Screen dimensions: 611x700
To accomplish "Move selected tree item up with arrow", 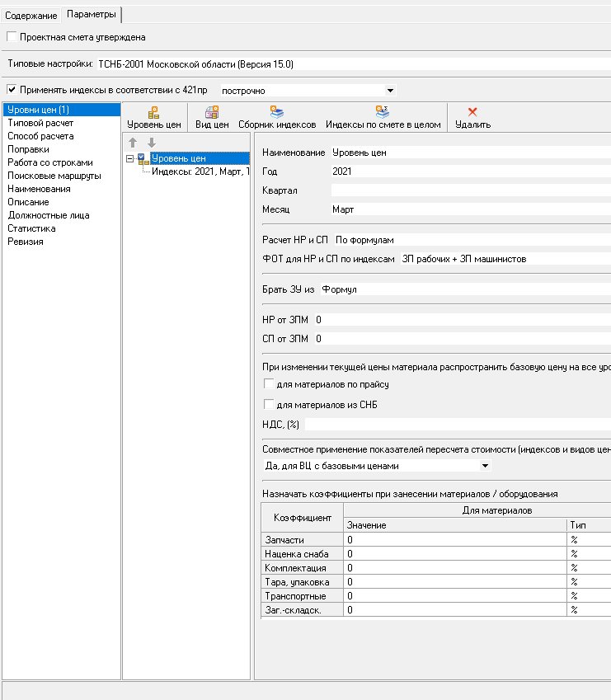I will tap(133, 143).
